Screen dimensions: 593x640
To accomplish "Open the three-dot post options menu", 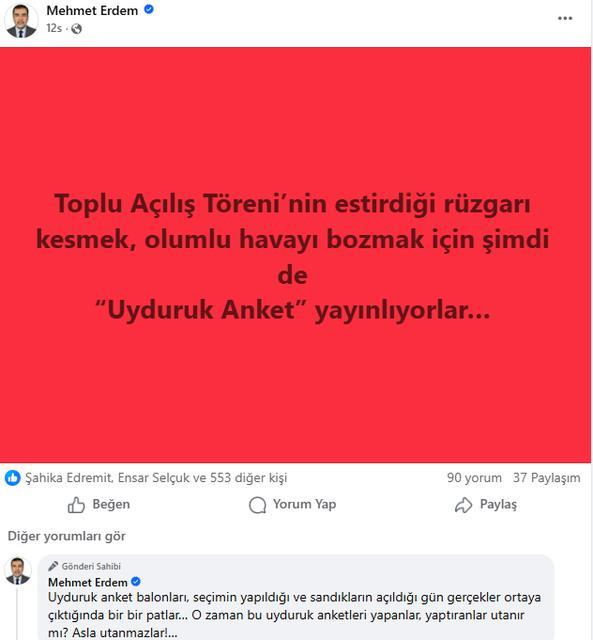I will [x=565, y=18].
